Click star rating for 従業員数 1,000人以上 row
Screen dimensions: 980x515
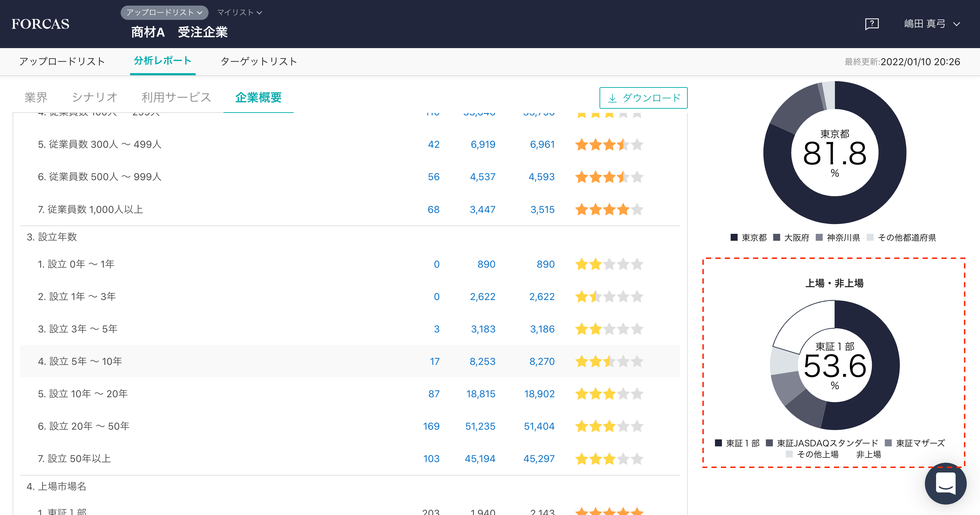tap(609, 209)
